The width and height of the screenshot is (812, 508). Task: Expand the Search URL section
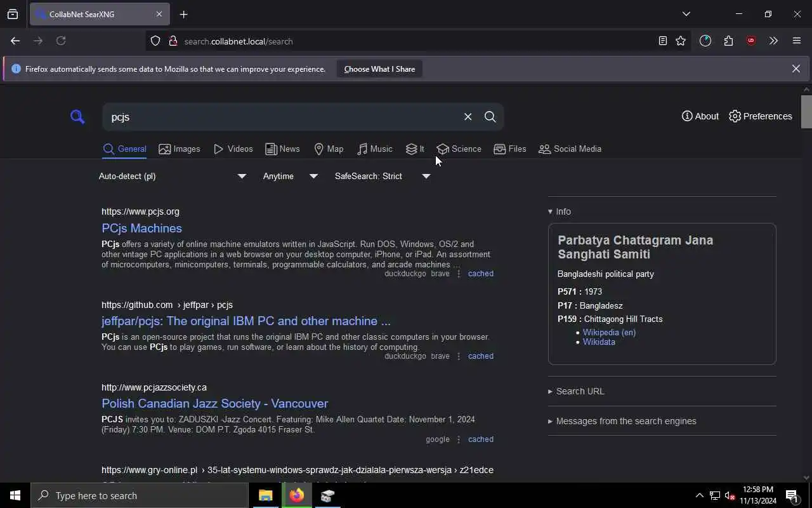point(576,391)
